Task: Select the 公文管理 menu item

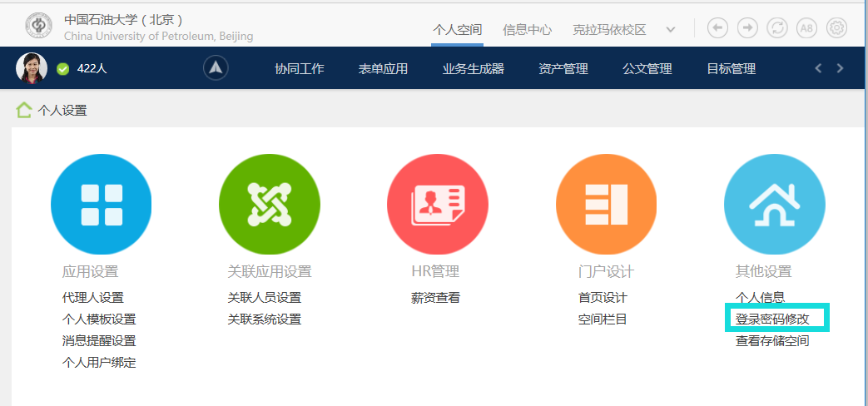Action: pos(647,69)
